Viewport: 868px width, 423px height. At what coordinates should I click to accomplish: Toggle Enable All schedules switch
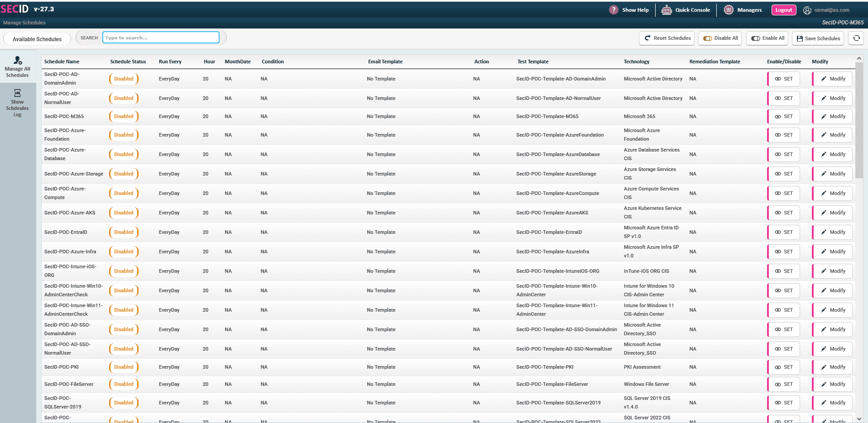pos(767,38)
